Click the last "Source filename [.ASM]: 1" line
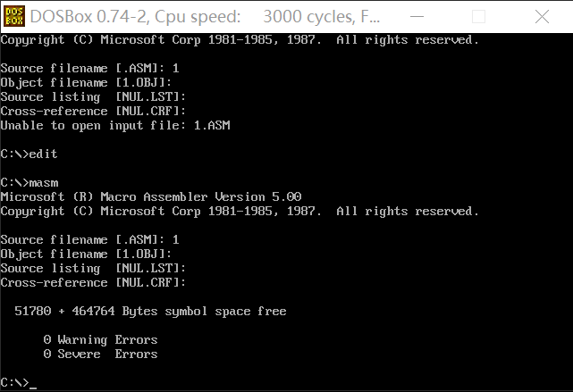 click(x=89, y=239)
